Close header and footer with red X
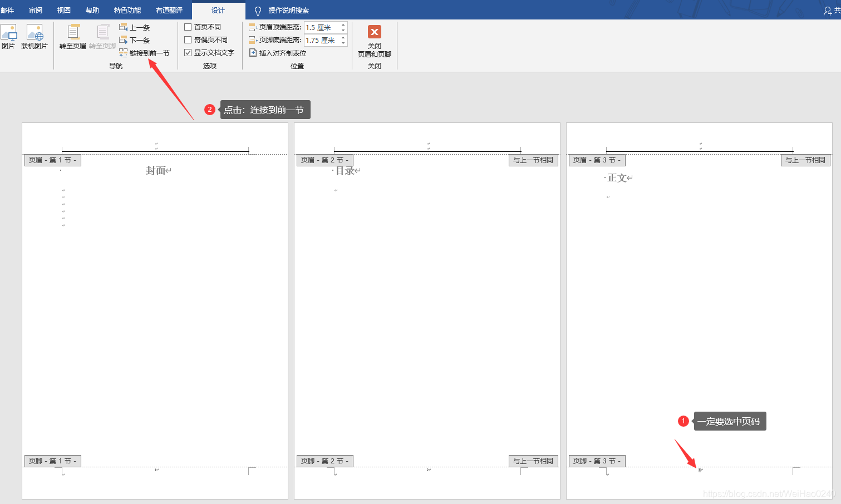The width and height of the screenshot is (841, 504). click(x=375, y=32)
